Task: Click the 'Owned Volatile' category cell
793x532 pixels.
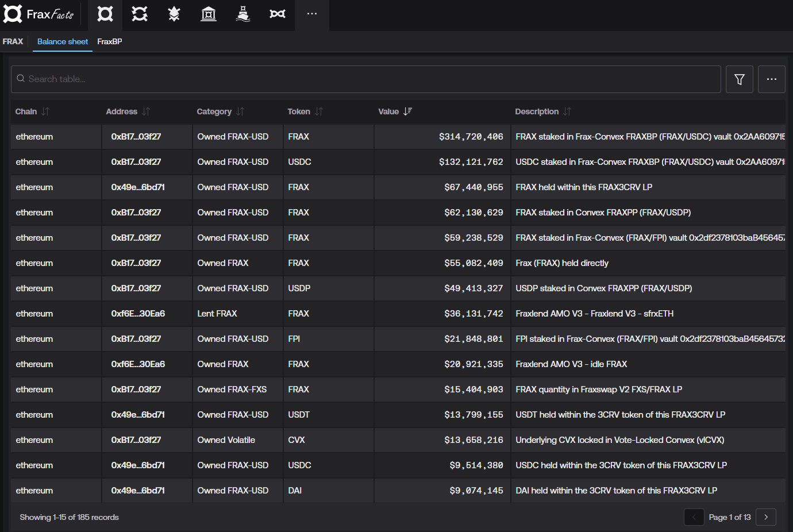Action: tap(238, 440)
